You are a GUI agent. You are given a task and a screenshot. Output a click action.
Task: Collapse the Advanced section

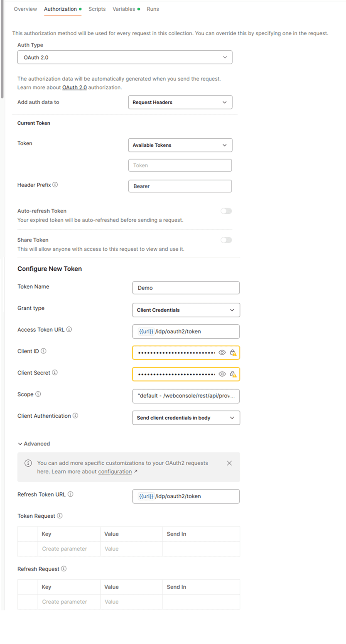[34, 444]
